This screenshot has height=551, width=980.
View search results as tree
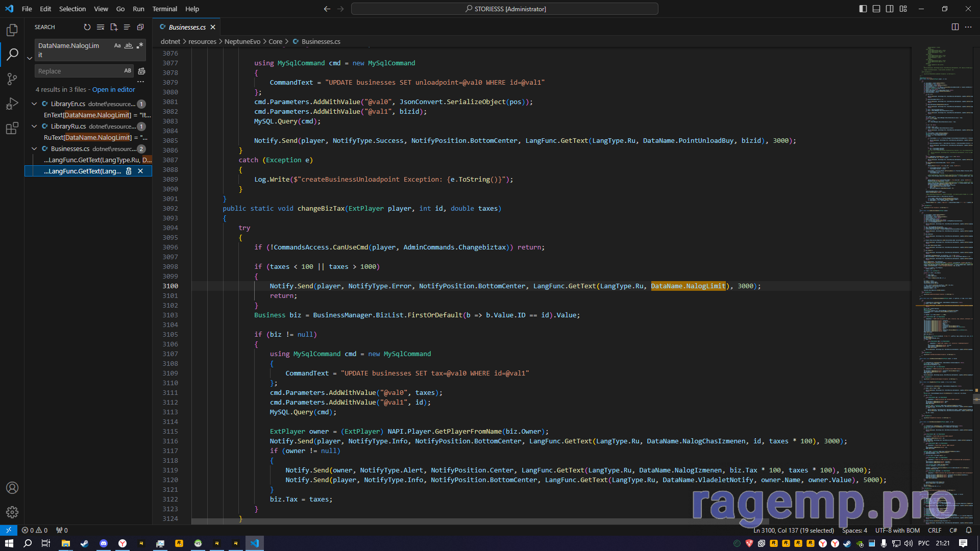pyautogui.click(x=127, y=27)
